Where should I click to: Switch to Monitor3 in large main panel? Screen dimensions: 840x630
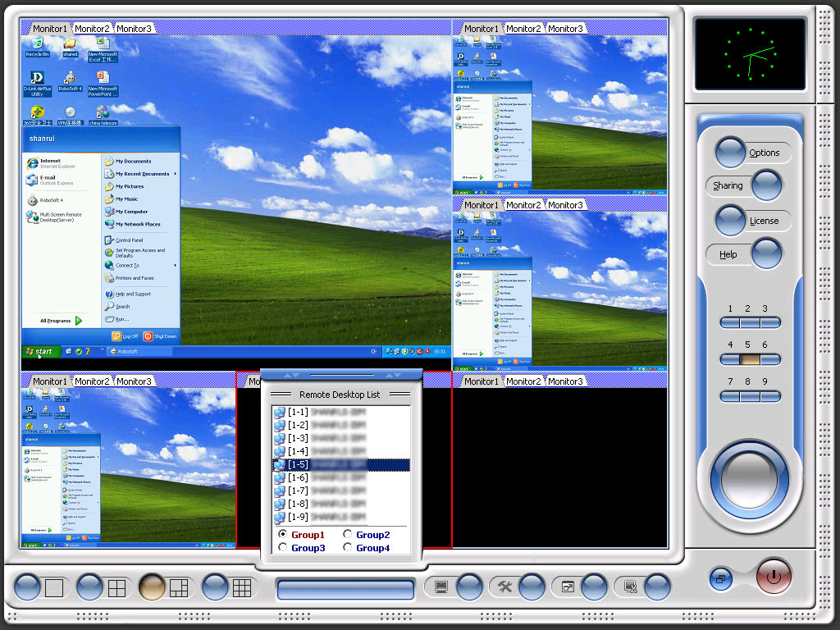[134, 29]
